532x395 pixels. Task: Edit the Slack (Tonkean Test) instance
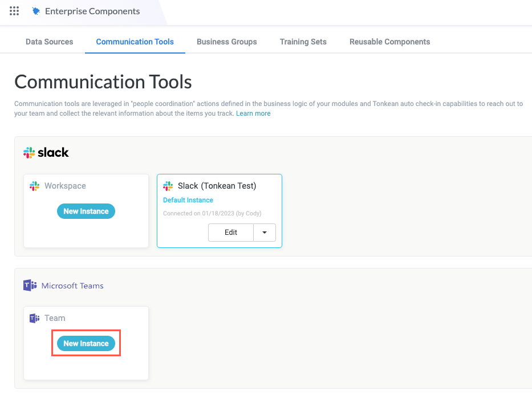(231, 233)
